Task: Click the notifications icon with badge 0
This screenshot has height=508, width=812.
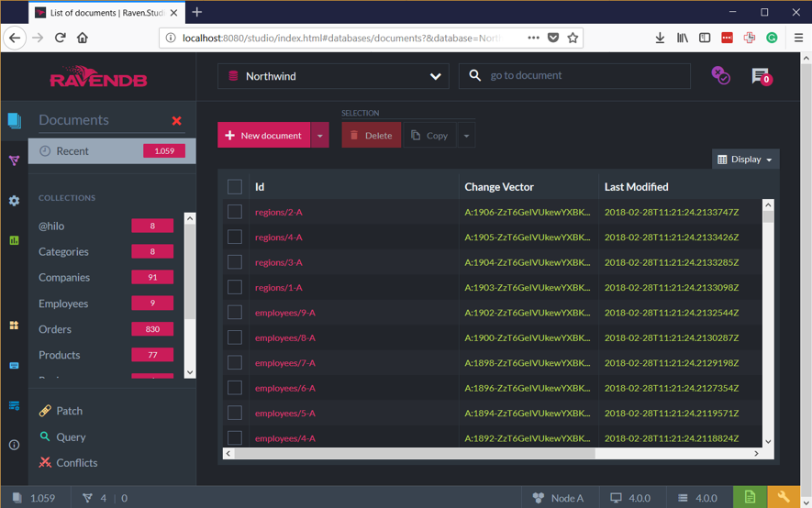Action: [761, 76]
